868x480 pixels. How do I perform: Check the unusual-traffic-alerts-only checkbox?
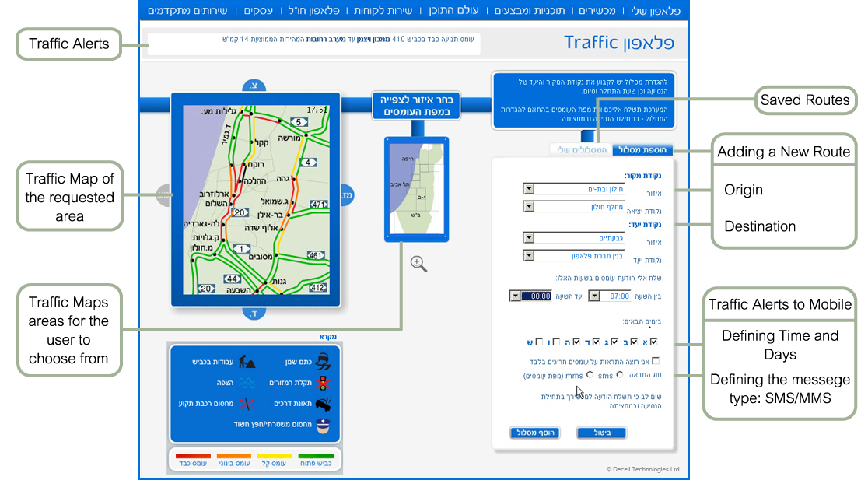click(655, 361)
